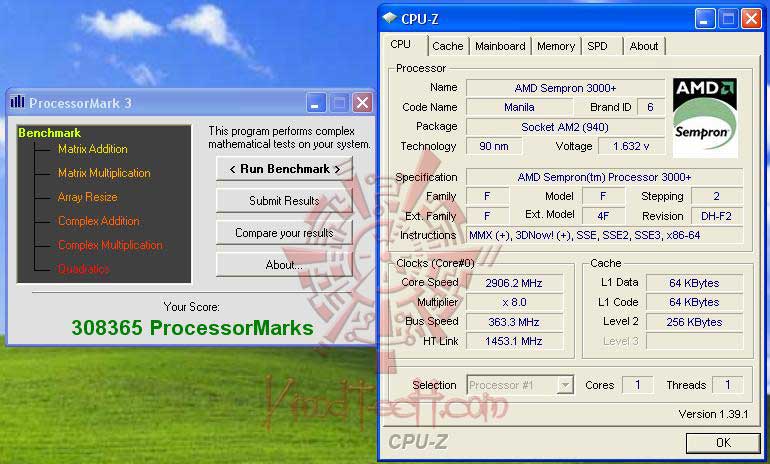770x464 pixels.
Task: Click the Voltage value 1.632 v
Action: (631, 146)
